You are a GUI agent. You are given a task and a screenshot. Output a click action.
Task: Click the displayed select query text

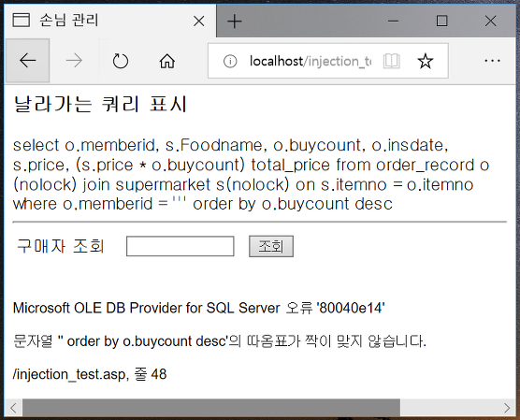(251, 175)
